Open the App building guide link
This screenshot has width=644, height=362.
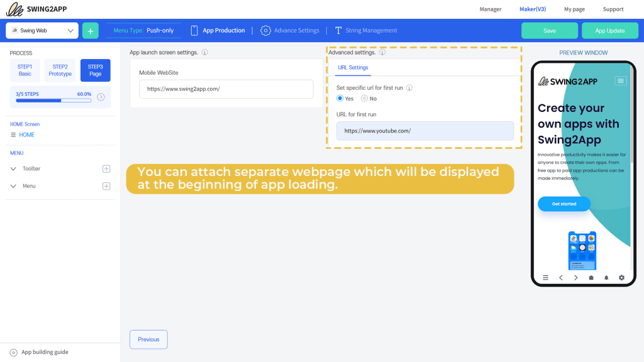point(45,352)
